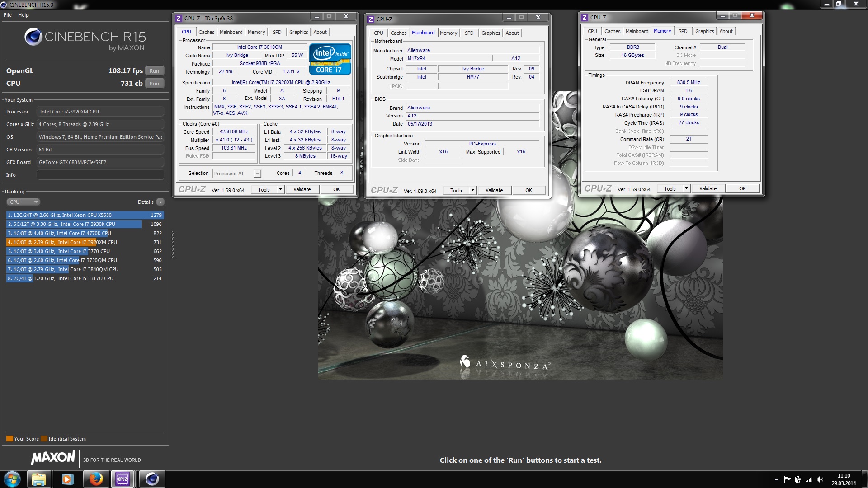This screenshot has width=868, height=488.
Task: Open Caches tab in 3p0u38 CPU-Z window
Action: [207, 32]
